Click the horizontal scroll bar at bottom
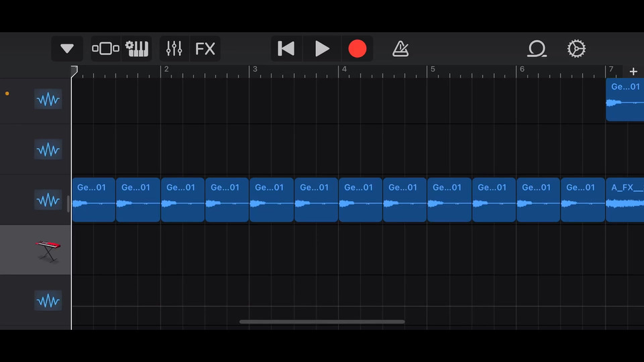 (x=322, y=322)
